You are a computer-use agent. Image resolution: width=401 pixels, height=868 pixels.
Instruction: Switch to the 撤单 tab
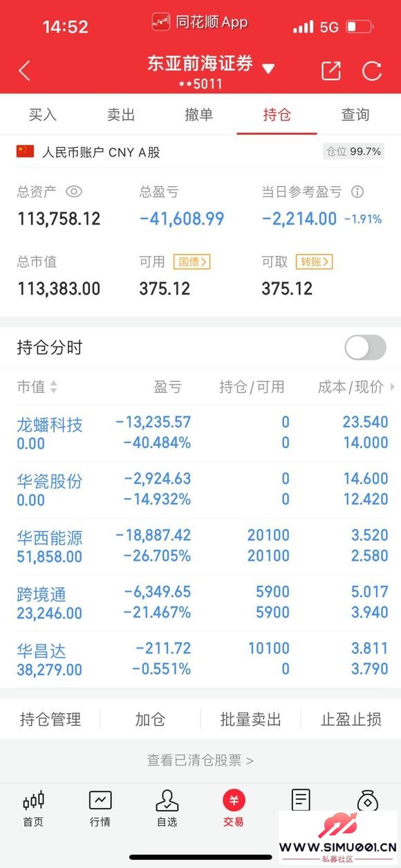tap(199, 115)
